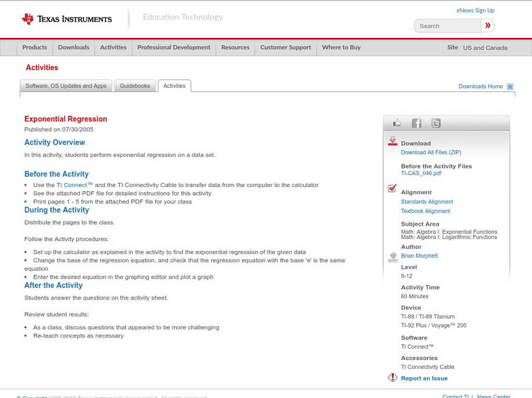Screen dimensions: 532x398
Task: Click the thumbs-up like icon
Action: 396,123
